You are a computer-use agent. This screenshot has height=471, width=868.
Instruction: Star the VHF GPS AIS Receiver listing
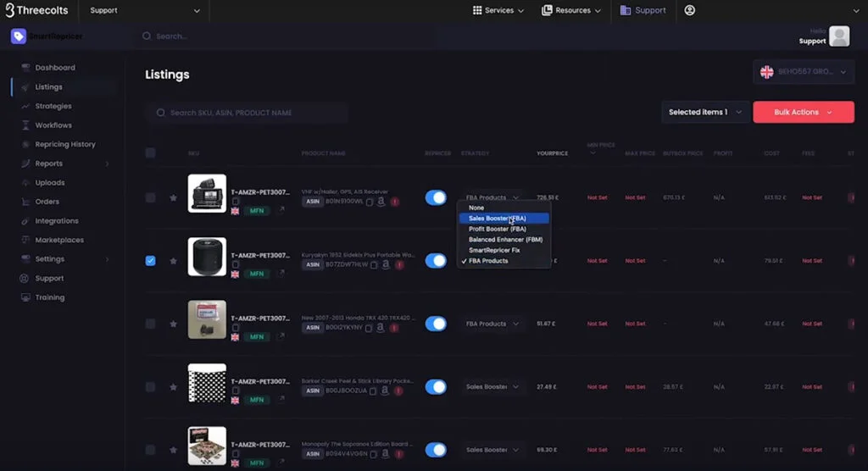[173, 197]
